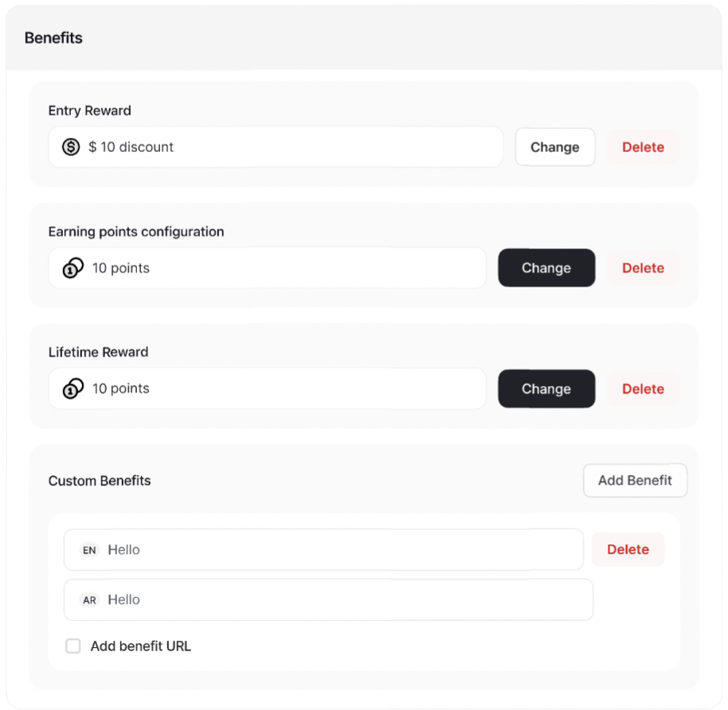Click inside the EN Hello input field
The height and width of the screenshot is (710, 728).
319,549
